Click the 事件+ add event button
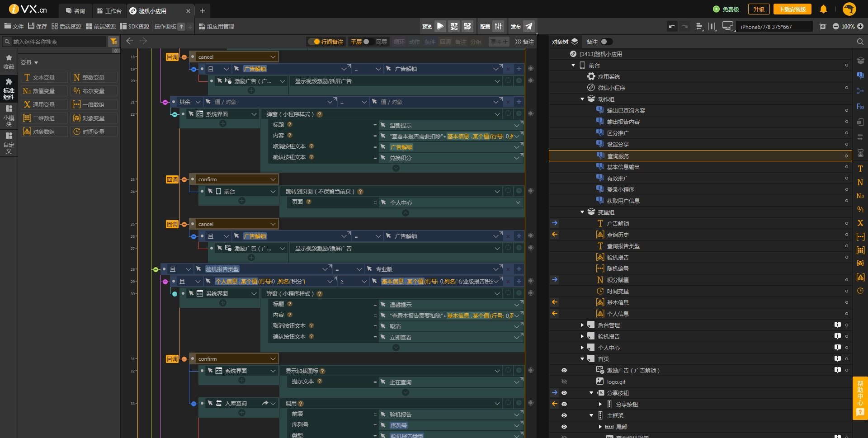Image resolution: width=868 pixels, height=438 pixels. 499,42
